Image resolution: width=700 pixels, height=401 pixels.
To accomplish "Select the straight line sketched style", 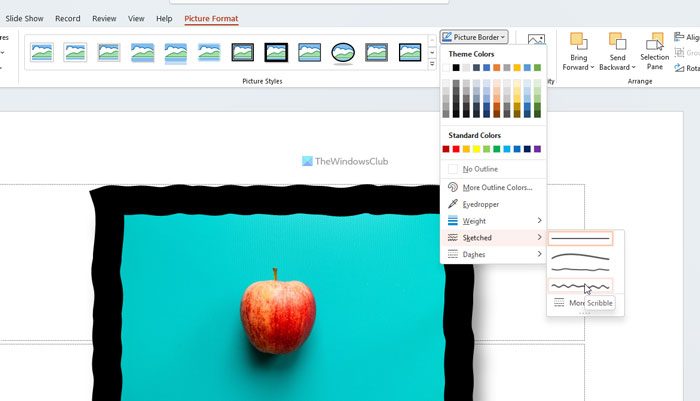I will (580, 238).
